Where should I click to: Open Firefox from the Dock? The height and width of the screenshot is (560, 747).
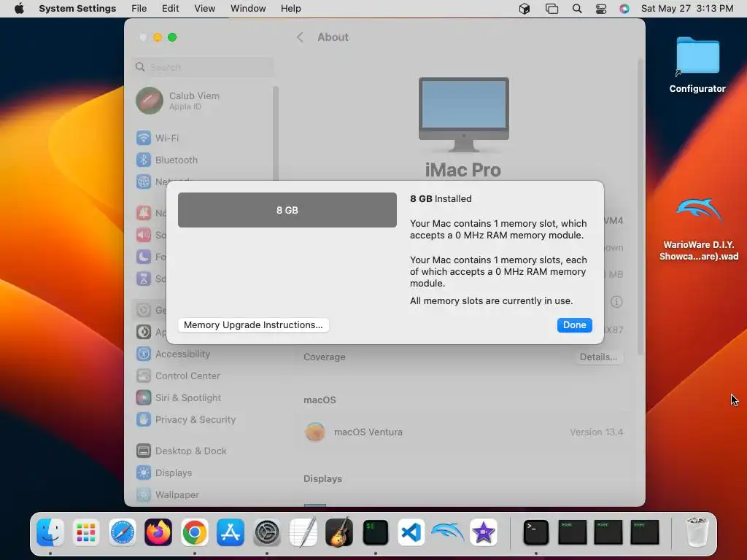(158, 532)
